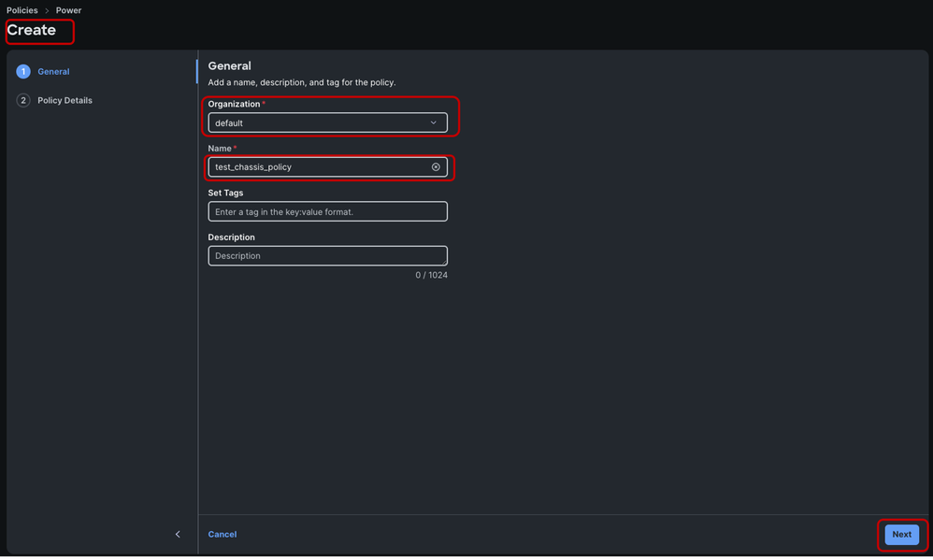This screenshot has height=560, width=933.
Task: Select the General step in the wizard
Action: point(53,71)
